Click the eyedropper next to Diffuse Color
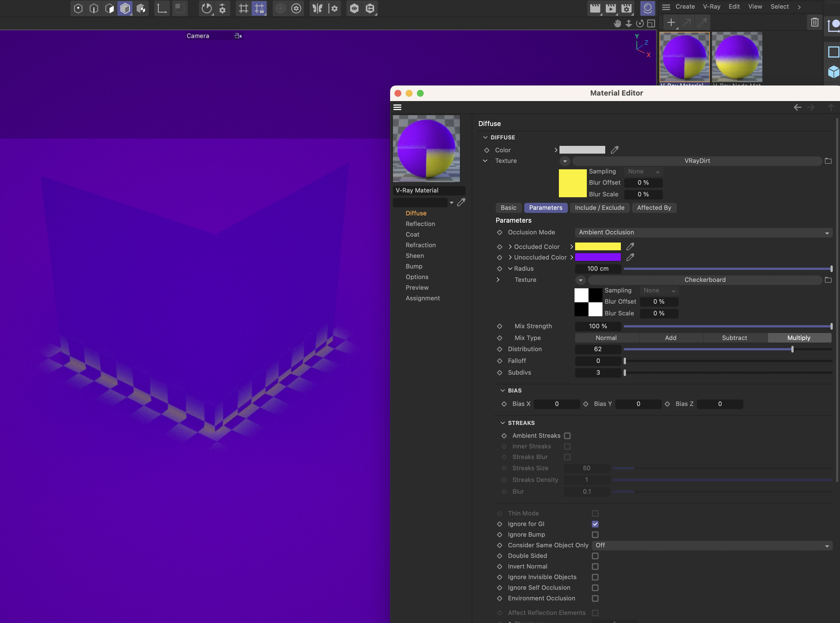This screenshot has height=623, width=840. tap(615, 150)
